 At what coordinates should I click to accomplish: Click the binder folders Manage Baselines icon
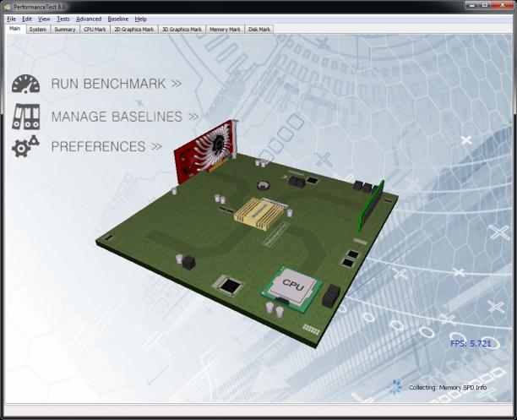click(25, 117)
